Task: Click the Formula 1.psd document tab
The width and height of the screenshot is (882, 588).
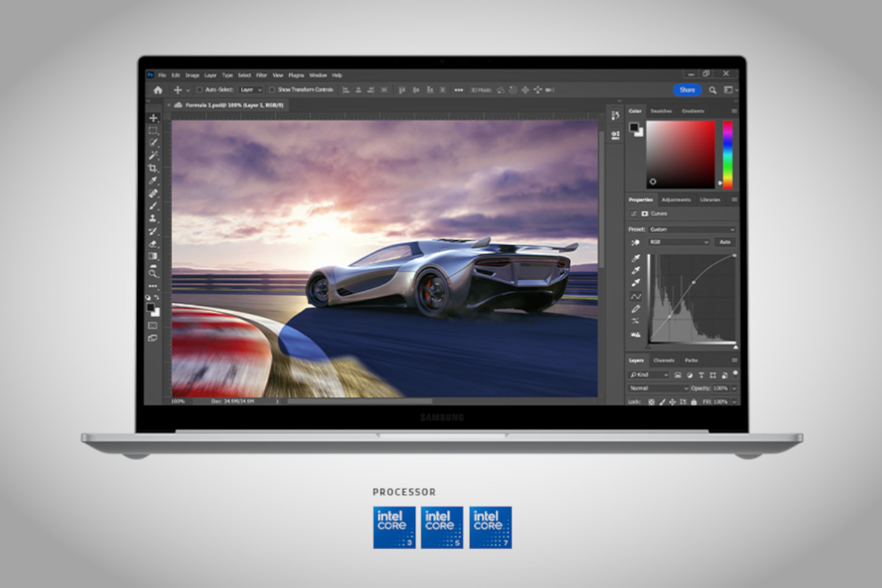Action: click(x=227, y=104)
